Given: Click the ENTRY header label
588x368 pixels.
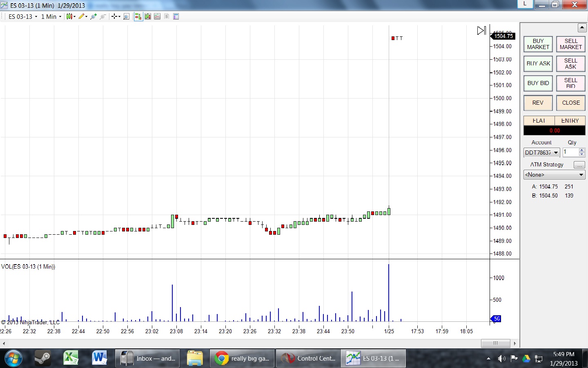Looking at the screenshot, I should (570, 121).
